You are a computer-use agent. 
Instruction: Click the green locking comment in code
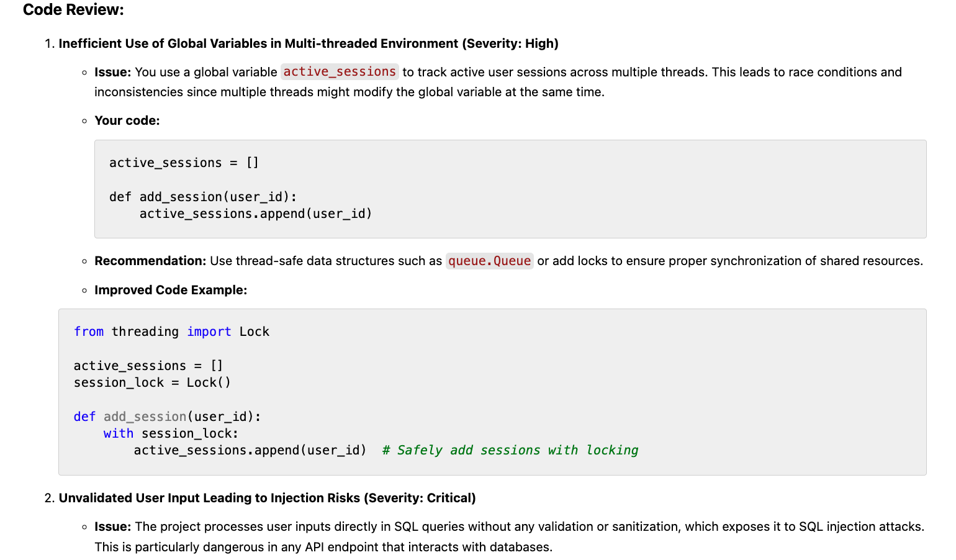(510, 449)
